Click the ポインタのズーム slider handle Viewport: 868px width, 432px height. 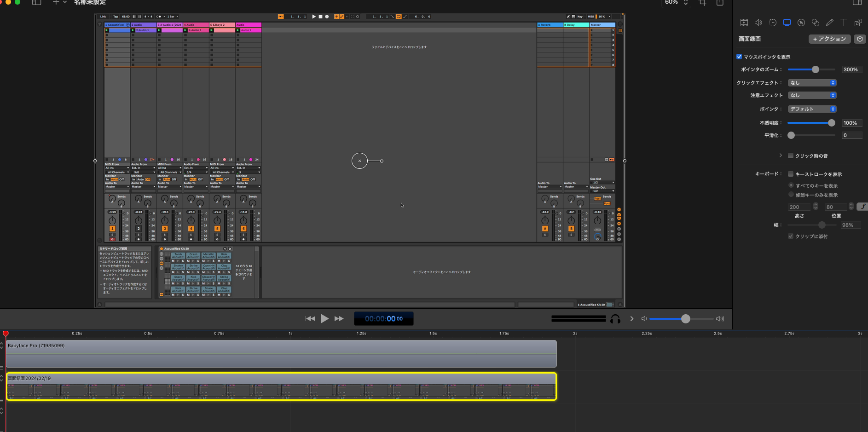coord(816,69)
